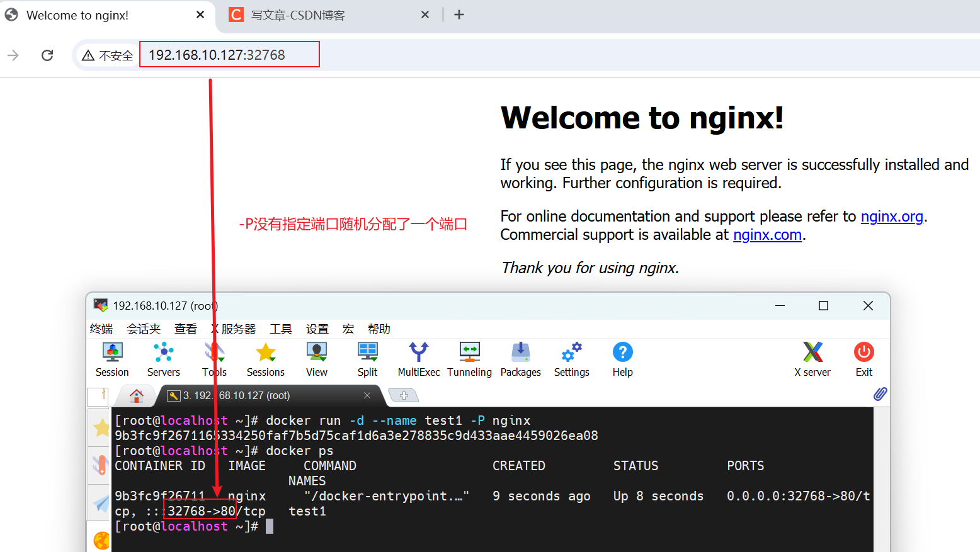Open the Packages toolbar icon

(521, 359)
